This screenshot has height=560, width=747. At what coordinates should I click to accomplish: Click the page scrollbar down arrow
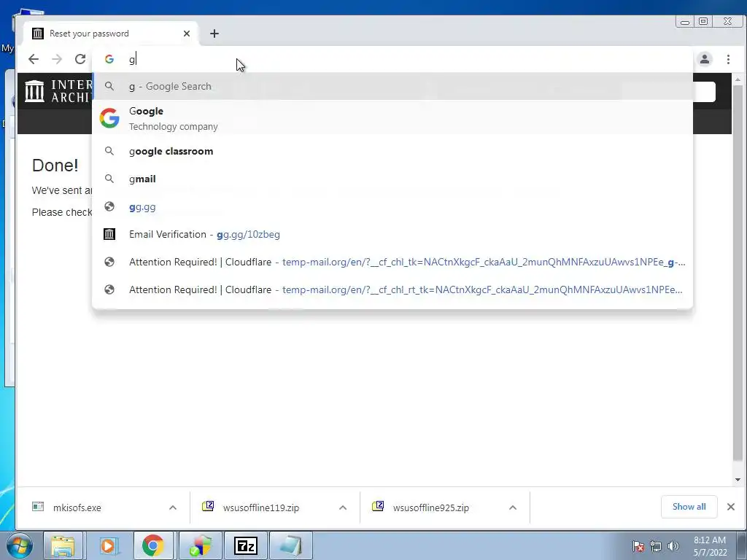pos(738,480)
